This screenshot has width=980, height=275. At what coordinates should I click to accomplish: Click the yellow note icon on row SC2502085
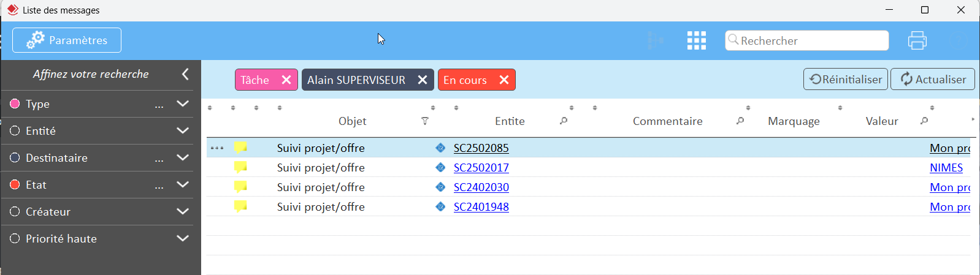click(240, 148)
